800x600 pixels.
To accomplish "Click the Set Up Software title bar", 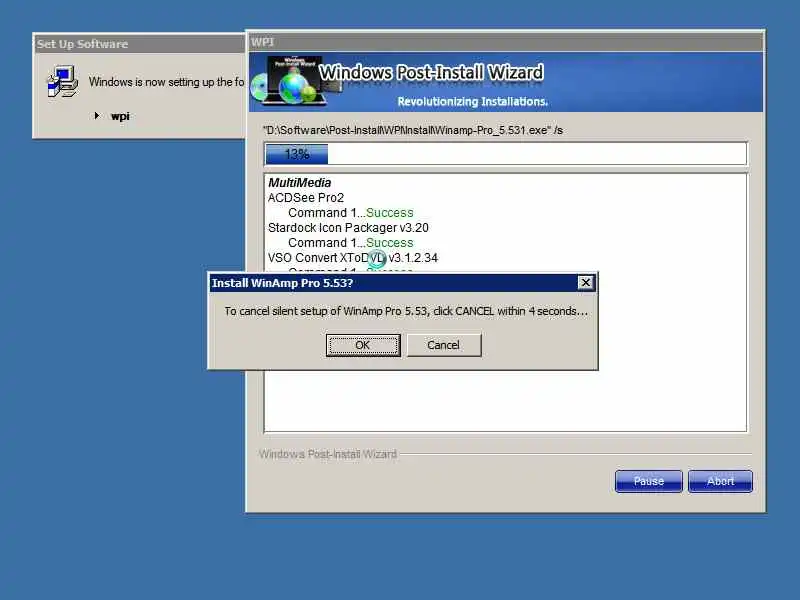I will [139, 44].
